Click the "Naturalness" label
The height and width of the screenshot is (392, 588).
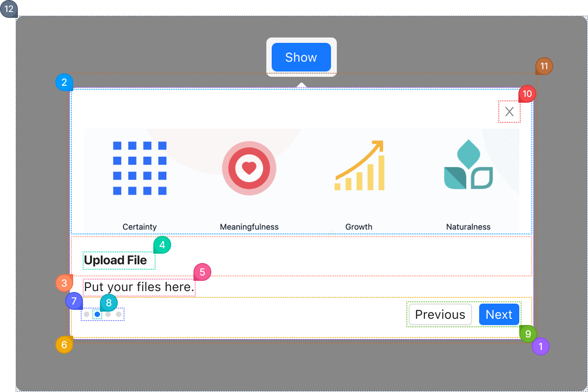pyautogui.click(x=468, y=227)
